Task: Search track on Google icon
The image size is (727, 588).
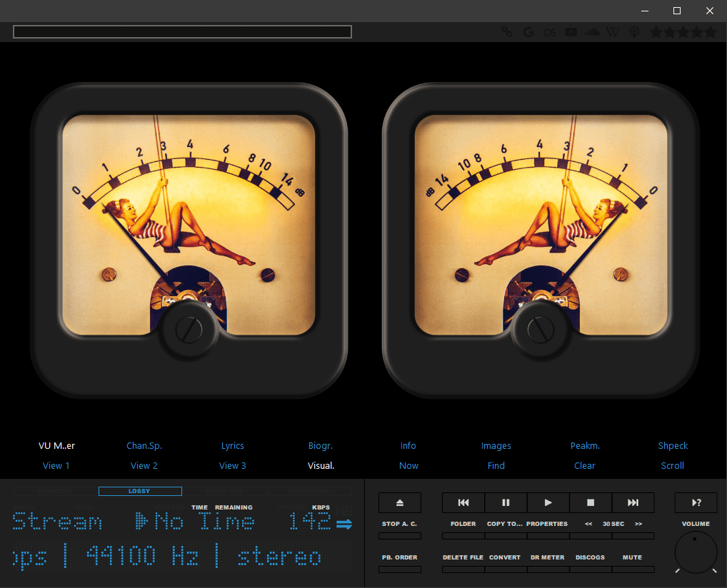Action: click(528, 32)
